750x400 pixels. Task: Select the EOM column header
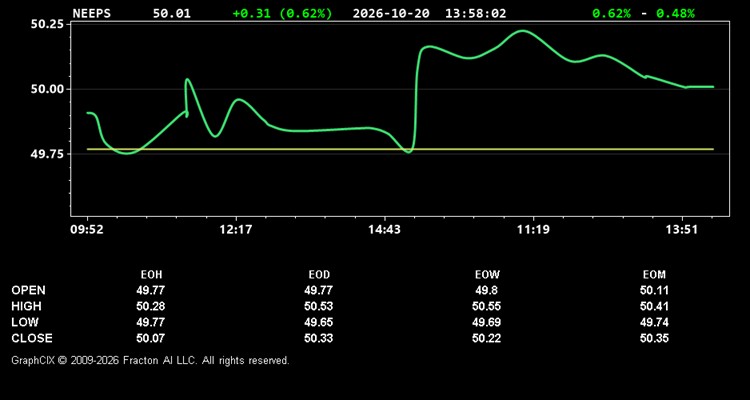[x=654, y=275]
